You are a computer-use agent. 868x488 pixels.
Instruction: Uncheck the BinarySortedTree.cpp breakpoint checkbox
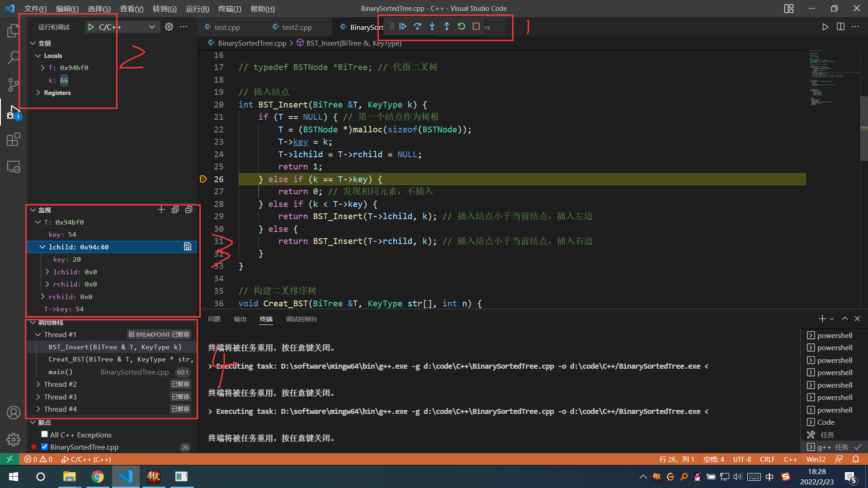pos(44,447)
